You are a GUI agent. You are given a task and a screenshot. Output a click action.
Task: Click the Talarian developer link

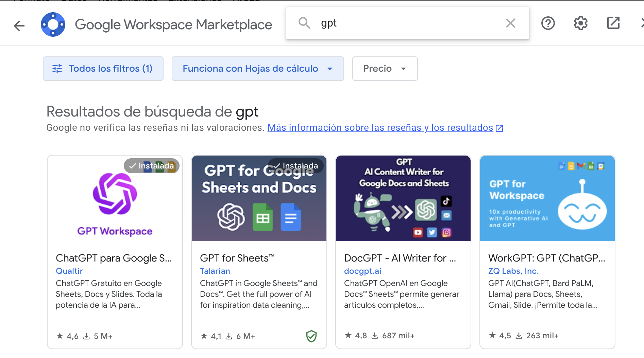pyautogui.click(x=215, y=271)
